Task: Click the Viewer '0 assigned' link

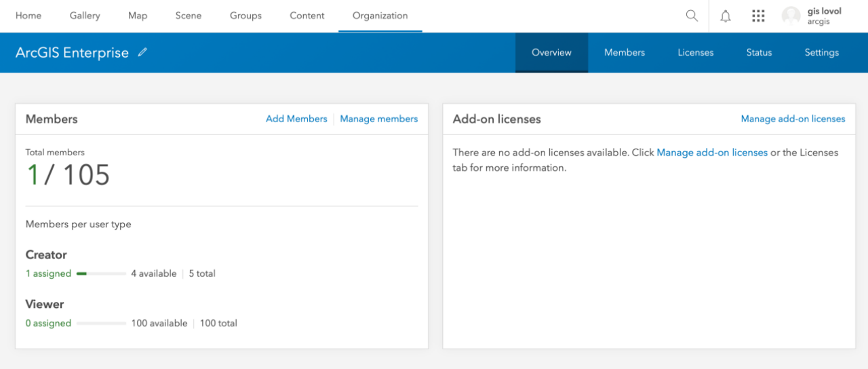Action: click(48, 323)
